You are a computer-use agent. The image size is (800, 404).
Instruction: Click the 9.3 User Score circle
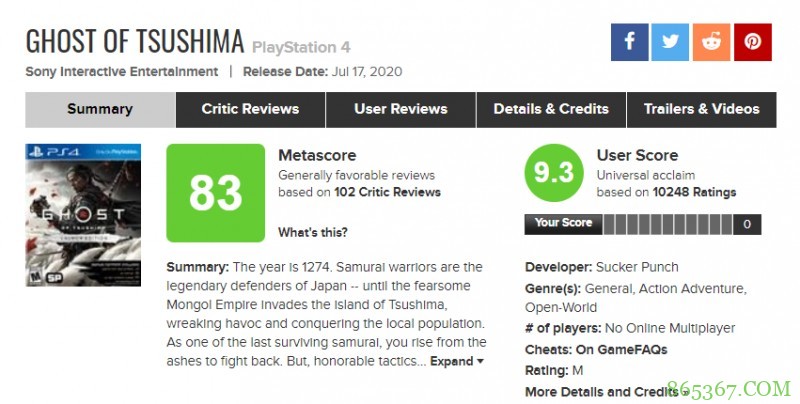(x=553, y=173)
